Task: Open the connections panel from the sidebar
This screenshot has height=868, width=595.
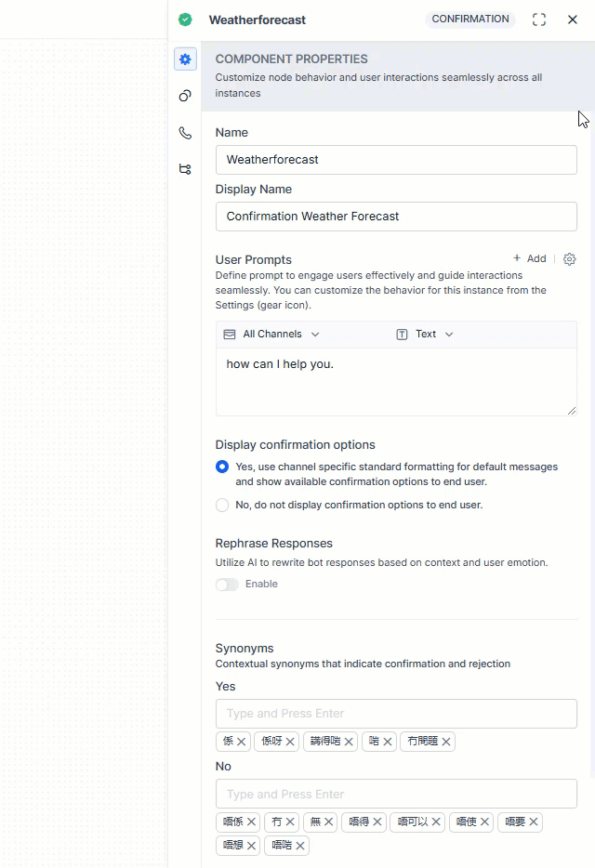Action: coord(185,96)
